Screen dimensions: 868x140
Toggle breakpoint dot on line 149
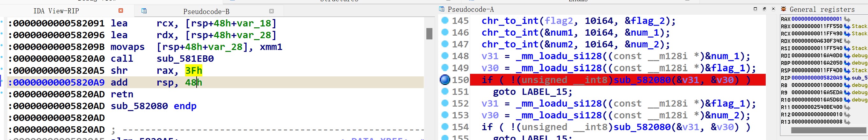point(445,68)
